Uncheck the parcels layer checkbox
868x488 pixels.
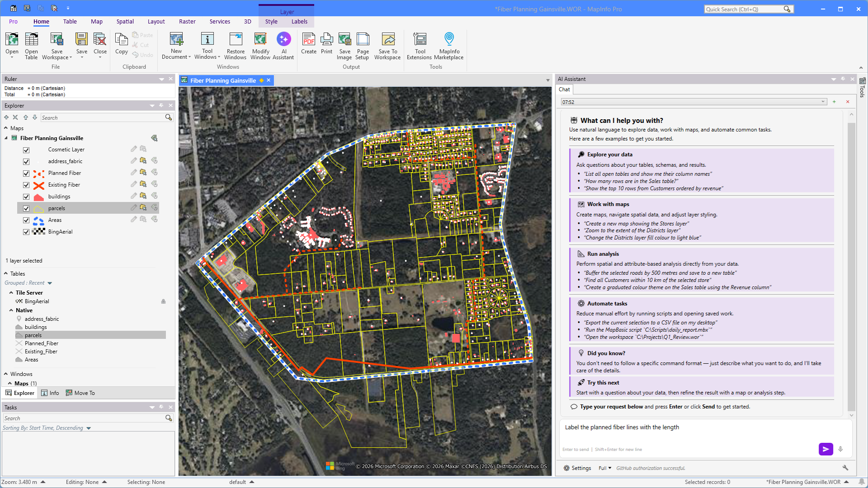tap(26, 209)
